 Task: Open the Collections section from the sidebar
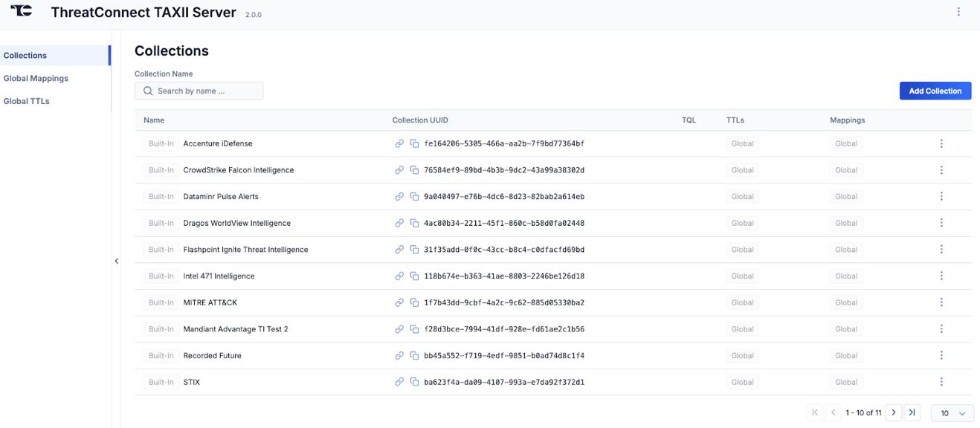pos(25,55)
